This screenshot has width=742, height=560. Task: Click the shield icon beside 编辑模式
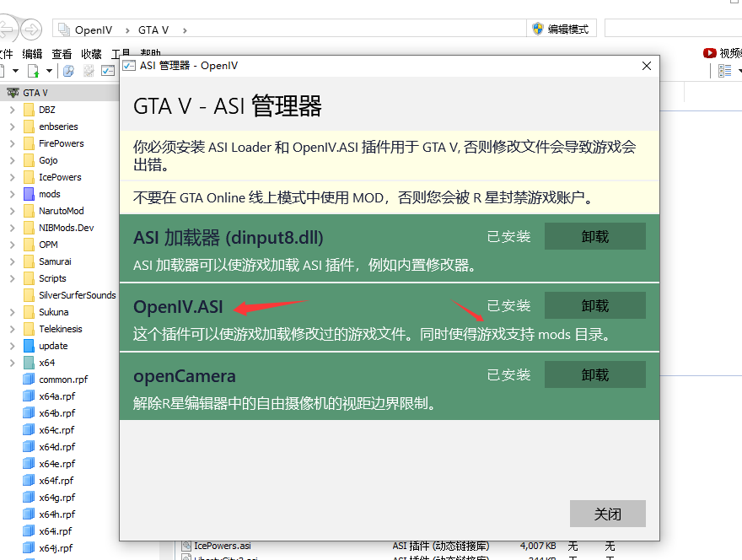coord(538,29)
